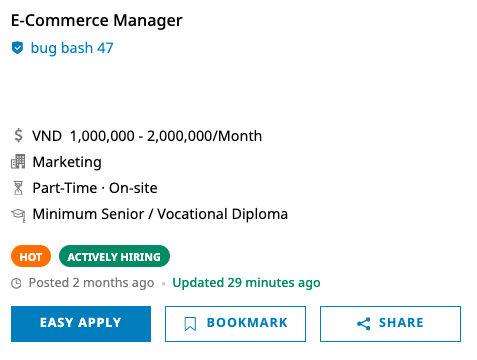
Task: Save the job with Bookmark button
Action: coord(235,324)
